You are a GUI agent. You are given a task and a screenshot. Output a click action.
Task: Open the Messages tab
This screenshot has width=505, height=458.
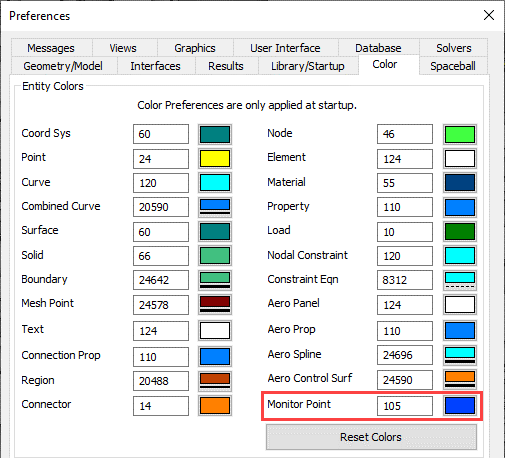point(51,48)
